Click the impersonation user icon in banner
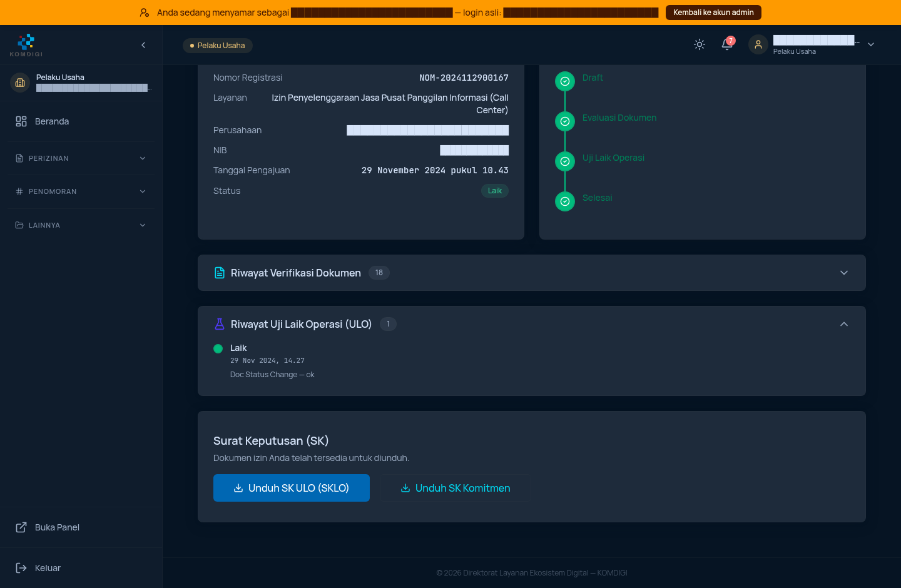 (145, 13)
